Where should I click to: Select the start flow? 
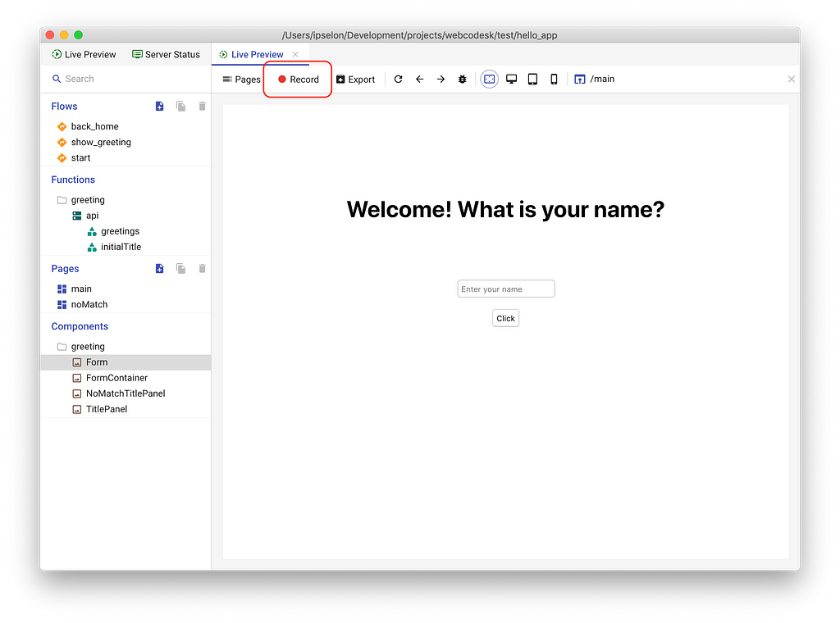(126, 158)
